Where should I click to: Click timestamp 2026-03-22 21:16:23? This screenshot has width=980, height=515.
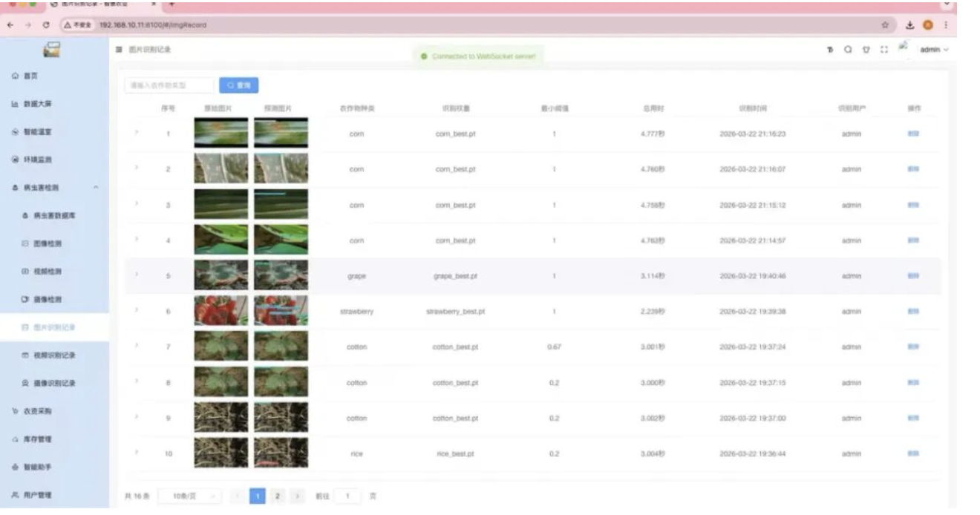click(752, 134)
